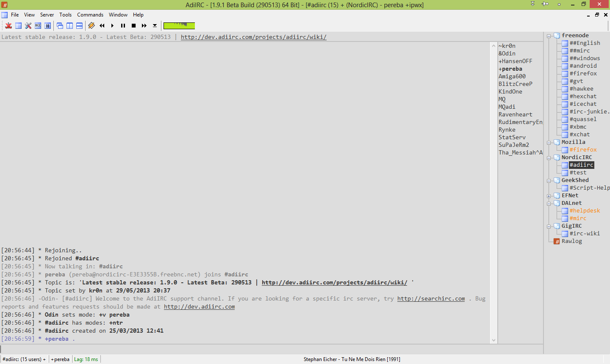Click the eject/open file media button
Image resolution: width=610 pixels, height=364 pixels.
(x=155, y=25)
